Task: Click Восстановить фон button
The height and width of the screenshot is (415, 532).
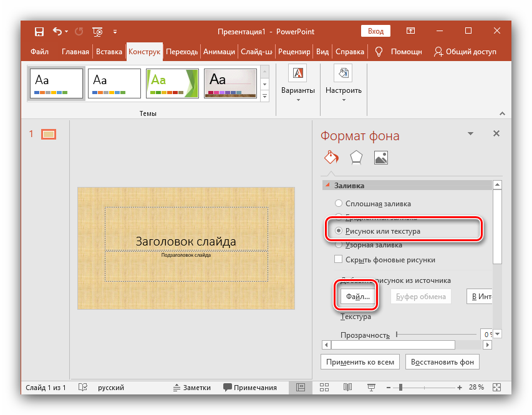Action: coord(442,362)
